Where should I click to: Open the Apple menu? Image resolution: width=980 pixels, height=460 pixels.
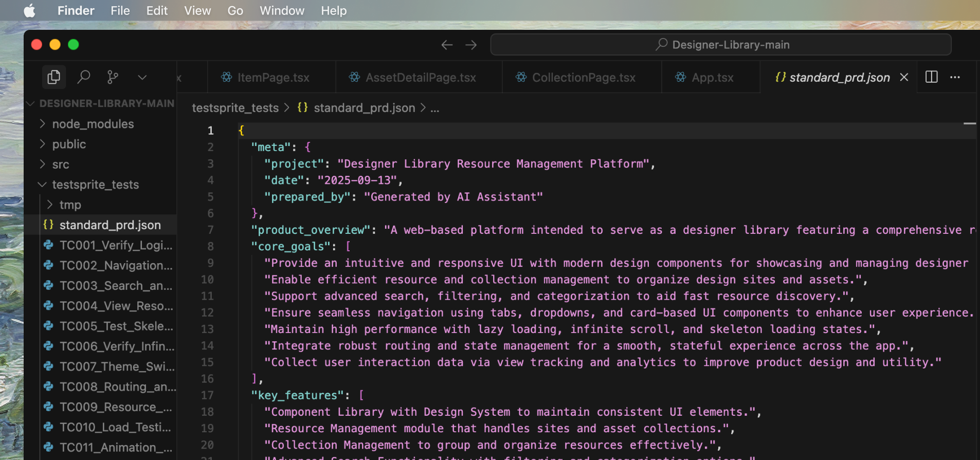(30, 11)
